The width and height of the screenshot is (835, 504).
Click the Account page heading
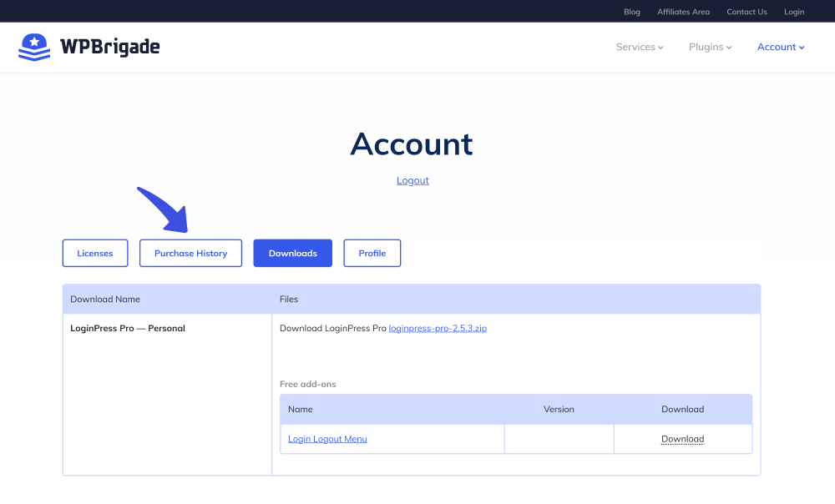click(x=412, y=144)
